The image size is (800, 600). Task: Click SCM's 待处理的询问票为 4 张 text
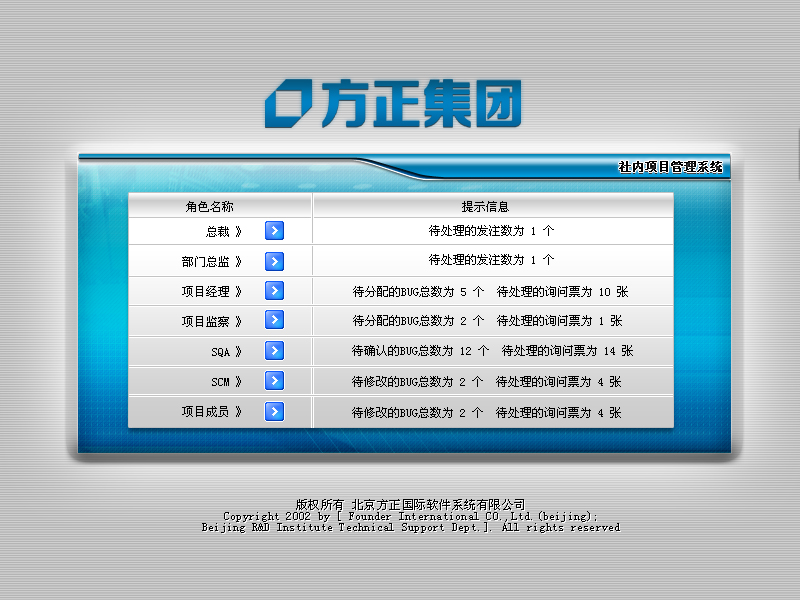pyautogui.click(x=558, y=382)
